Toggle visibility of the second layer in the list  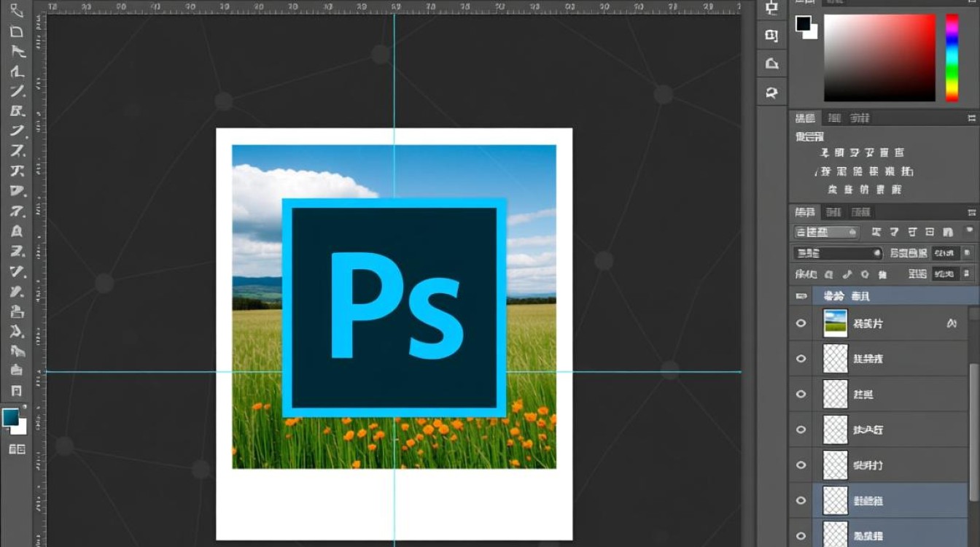tap(801, 359)
